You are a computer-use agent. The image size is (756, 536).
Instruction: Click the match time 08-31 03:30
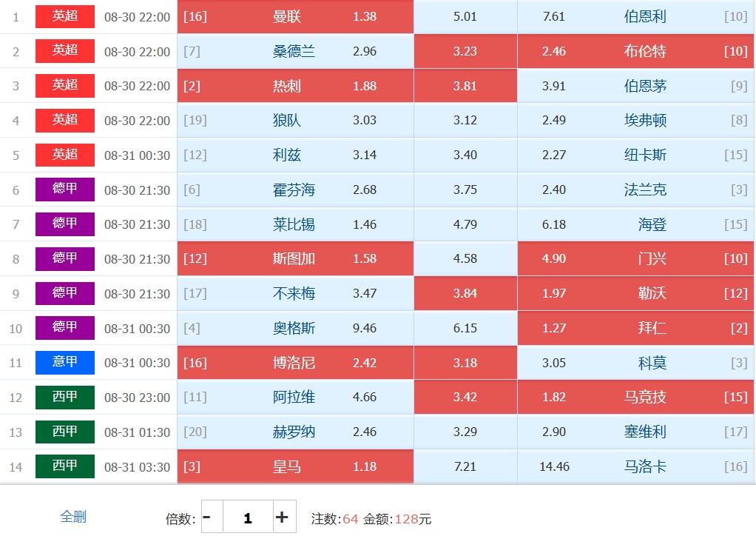137,467
